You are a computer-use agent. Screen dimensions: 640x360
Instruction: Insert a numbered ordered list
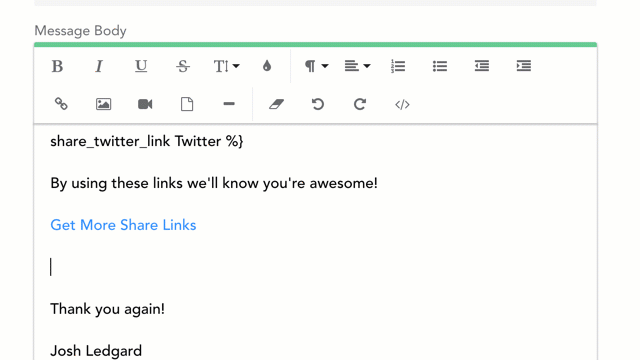[398, 66]
